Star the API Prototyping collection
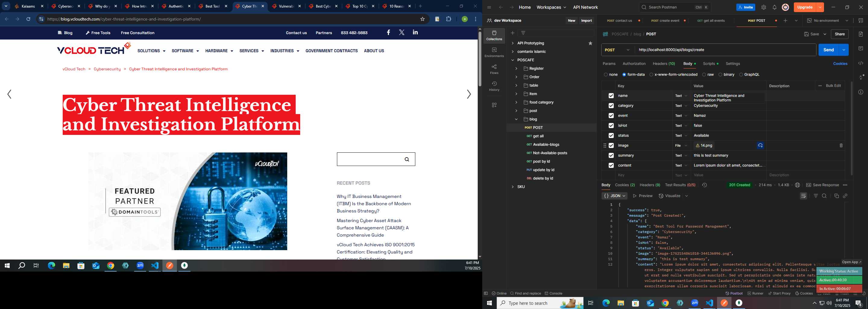The height and width of the screenshot is (309, 868). click(x=590, y=43)
